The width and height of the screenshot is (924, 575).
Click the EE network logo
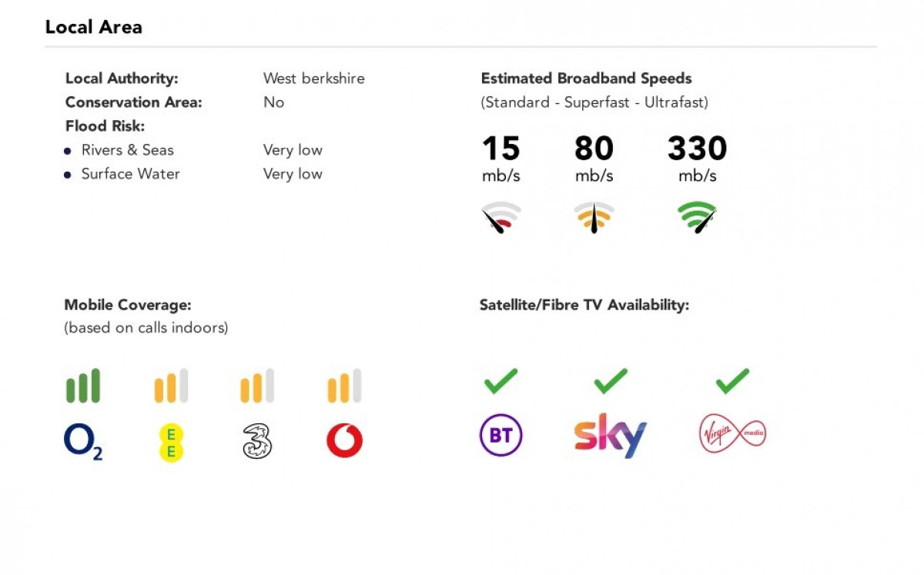pyautogui.click(x=172, y=443)
